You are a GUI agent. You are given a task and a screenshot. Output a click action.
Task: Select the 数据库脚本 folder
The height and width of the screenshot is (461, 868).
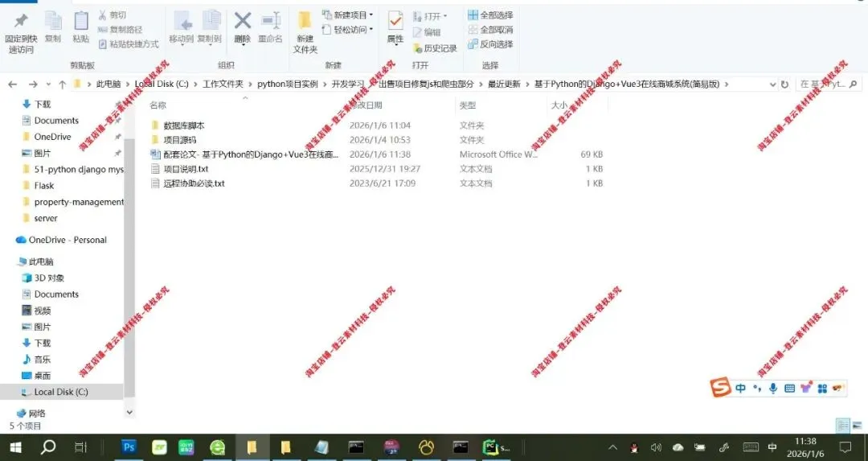[184, 126]
